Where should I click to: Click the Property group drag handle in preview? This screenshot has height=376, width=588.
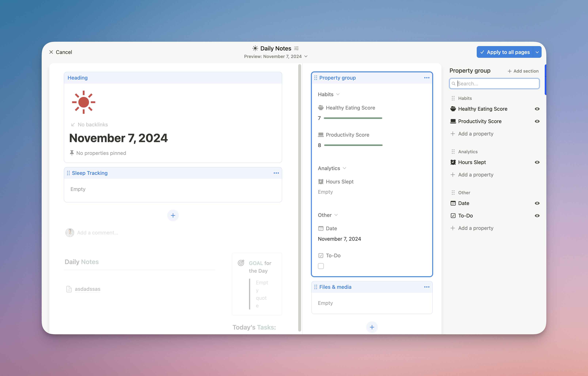pos(316,78)
